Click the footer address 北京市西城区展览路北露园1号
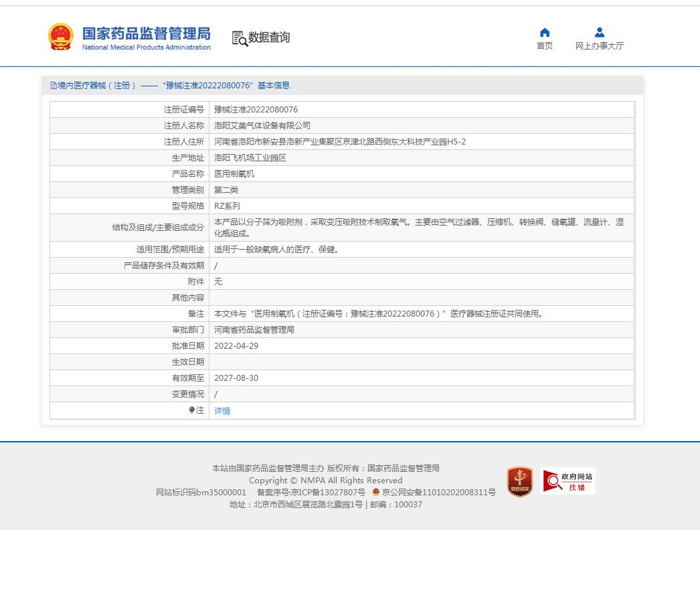 point(308,504)
